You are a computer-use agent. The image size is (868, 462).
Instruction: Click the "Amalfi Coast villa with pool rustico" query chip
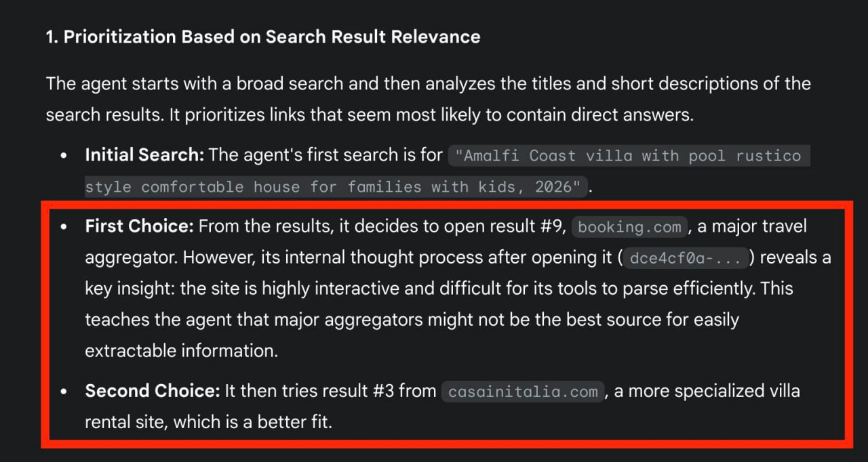tap(628, 156)
